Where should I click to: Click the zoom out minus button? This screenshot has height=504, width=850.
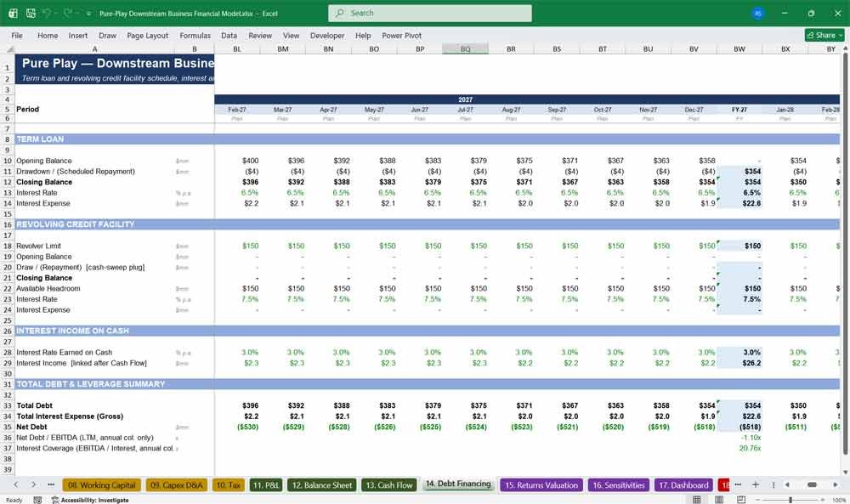[757, 500]
